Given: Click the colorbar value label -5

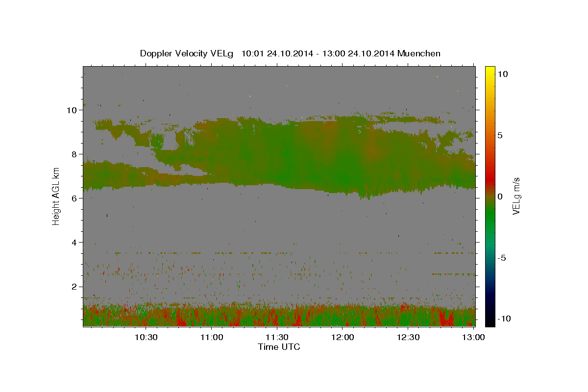Looking at the screenshot, I should 503,258.
